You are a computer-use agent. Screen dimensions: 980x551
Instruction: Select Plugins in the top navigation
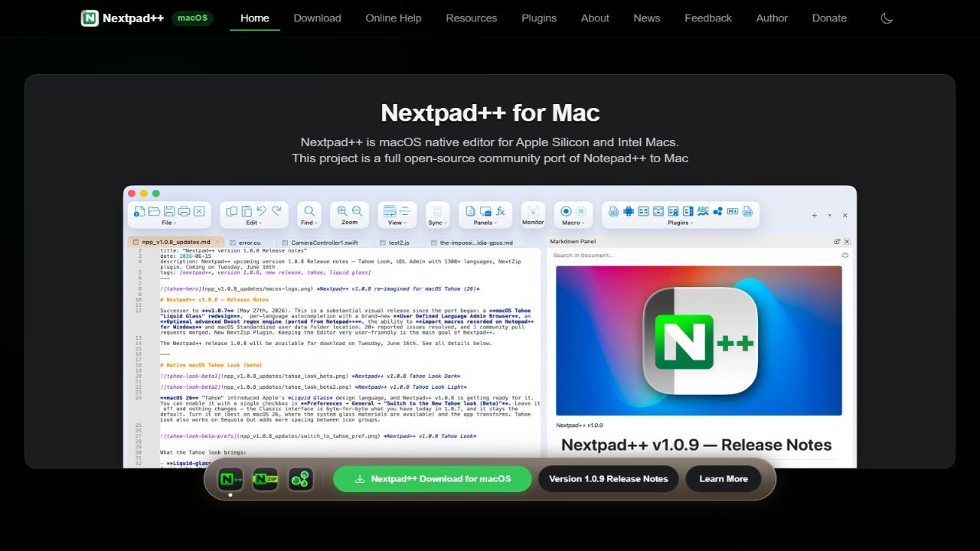(x=539, y=18)
